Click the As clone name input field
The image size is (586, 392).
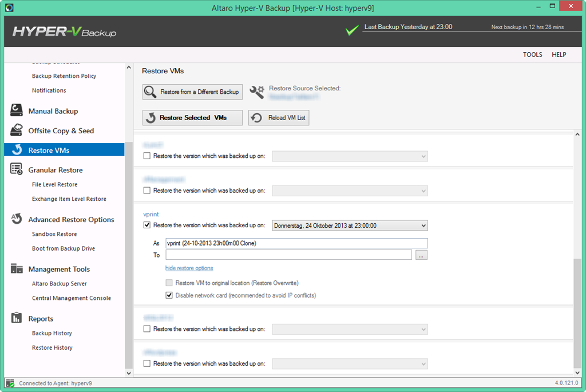(297, 243)
